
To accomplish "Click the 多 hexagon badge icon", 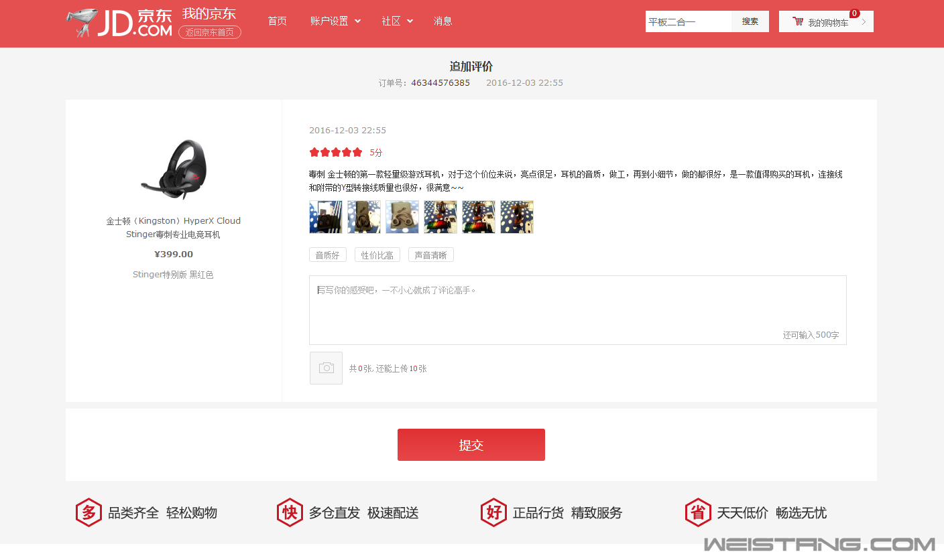I will click(88, 512).
